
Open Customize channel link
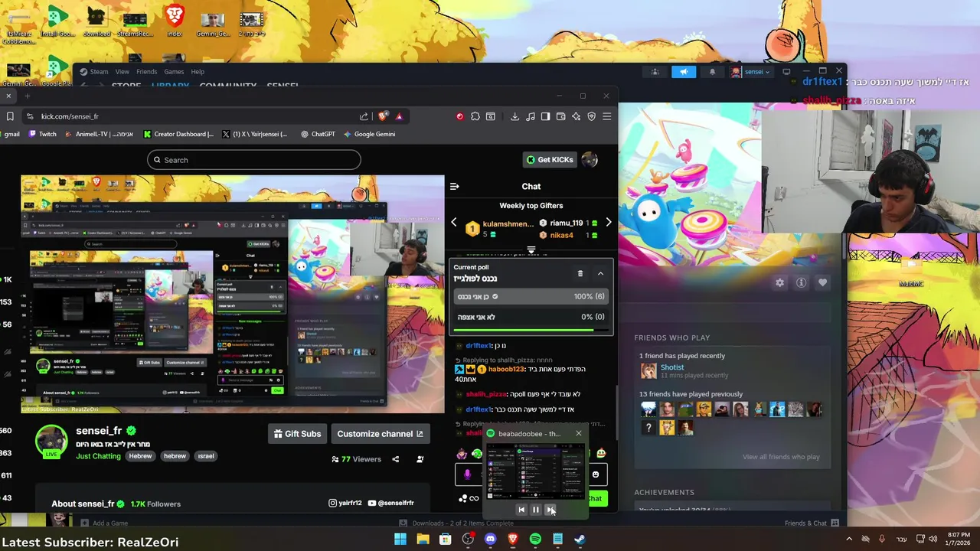coord(380,434)
